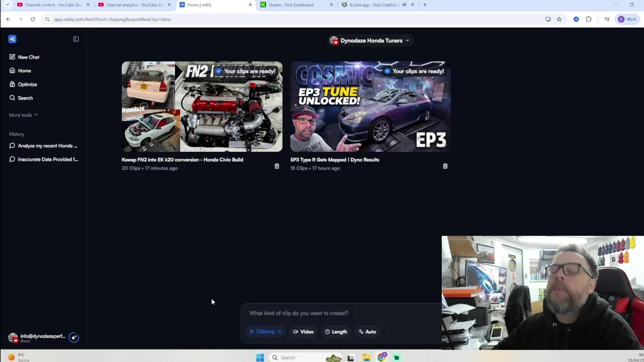Set the clip Length option

(x=336, y=332)
